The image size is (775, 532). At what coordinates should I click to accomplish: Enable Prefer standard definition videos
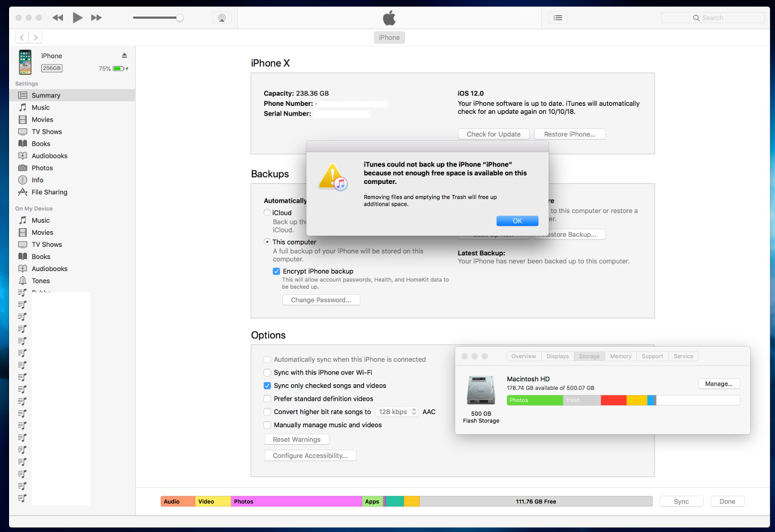[267, 399]
